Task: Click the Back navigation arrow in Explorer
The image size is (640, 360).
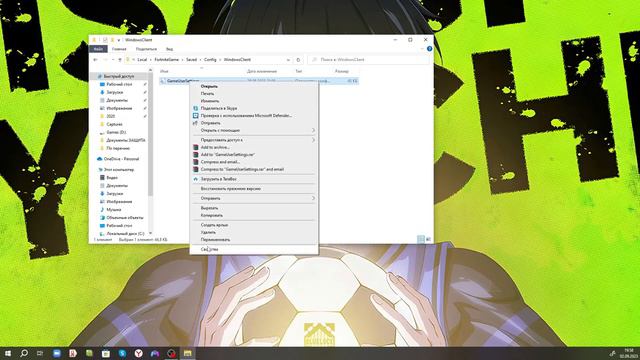Action: point(95,60)
